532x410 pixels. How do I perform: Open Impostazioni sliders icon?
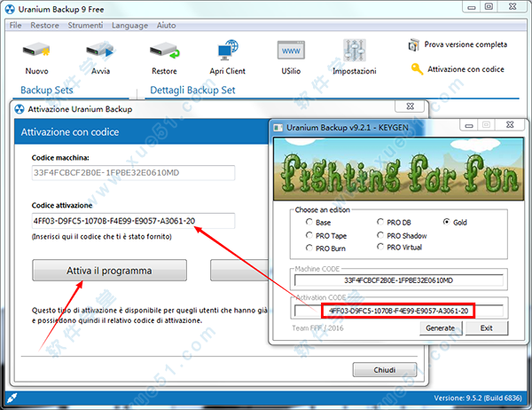[x=354, y=51]
